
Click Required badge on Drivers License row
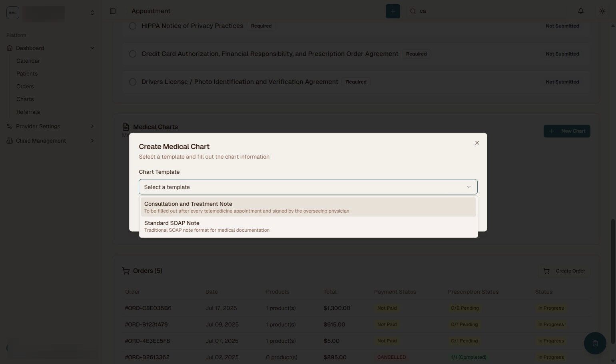tap(356, 82)
